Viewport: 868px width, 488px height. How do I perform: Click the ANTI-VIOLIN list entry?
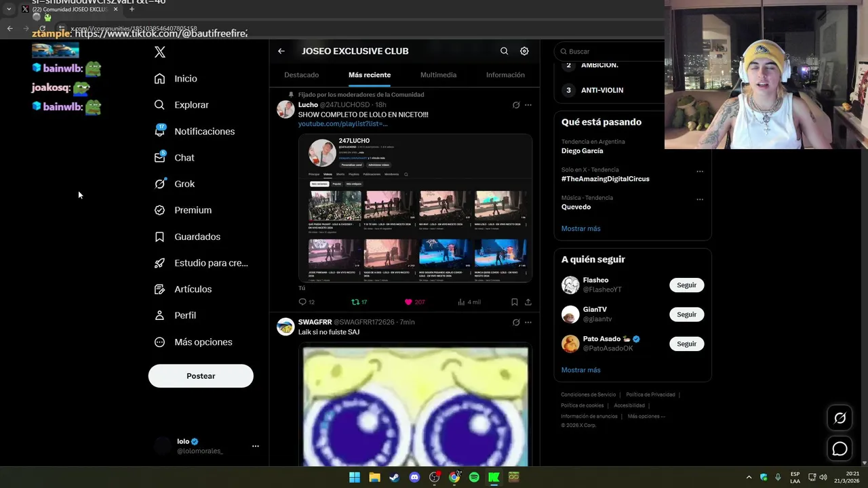coord(602,90)
